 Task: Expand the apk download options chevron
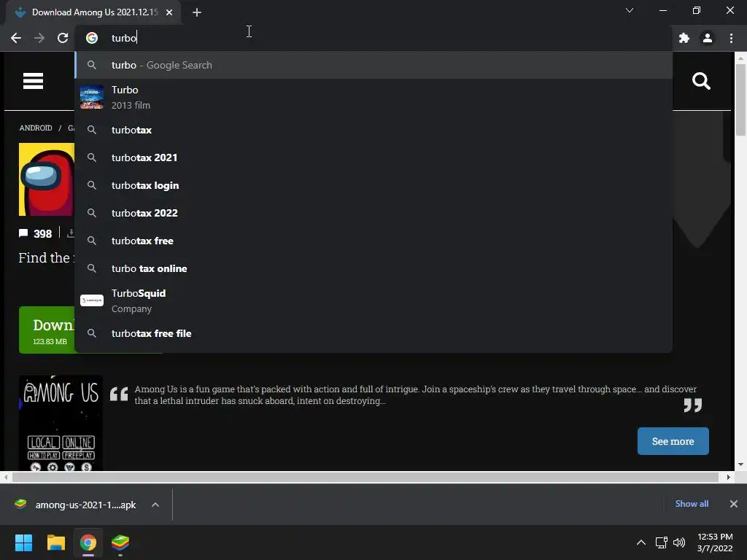(x=155, y=505)
